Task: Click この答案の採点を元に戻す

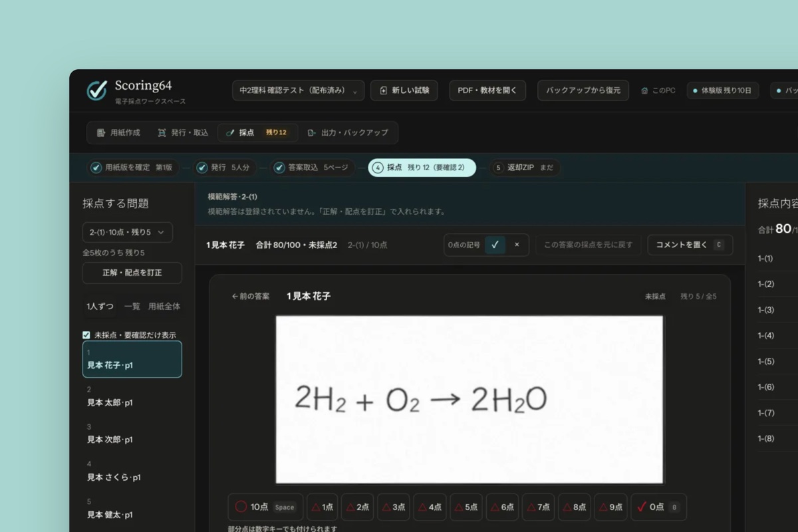Action: pyautogui.click(x=589, y=245)
